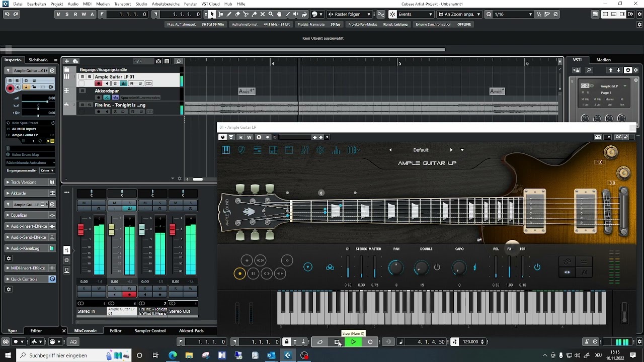The height and width of the screenshot is (362, 644).
Task: Open Ample Guitar FX sliders icon
Action: tap(304, 150)
